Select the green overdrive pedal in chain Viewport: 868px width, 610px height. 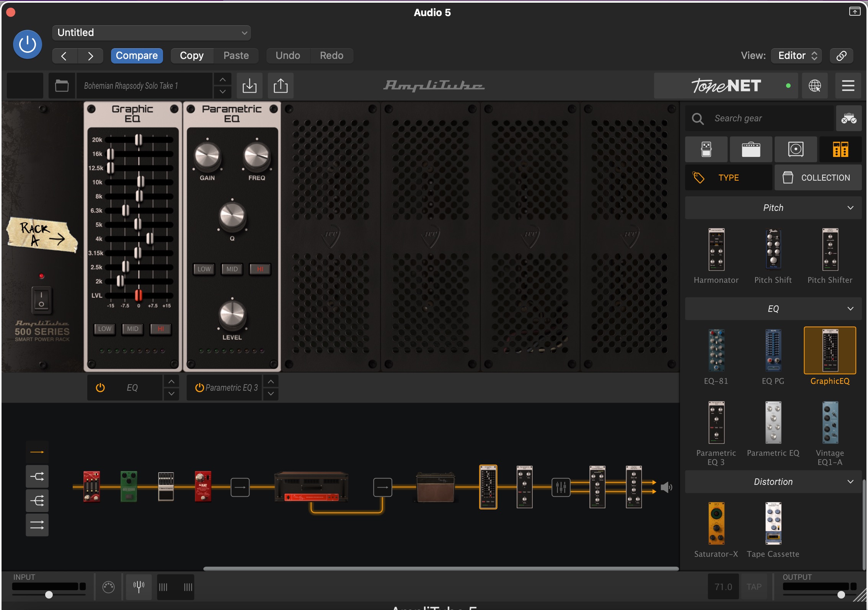(x=129, y=486)
